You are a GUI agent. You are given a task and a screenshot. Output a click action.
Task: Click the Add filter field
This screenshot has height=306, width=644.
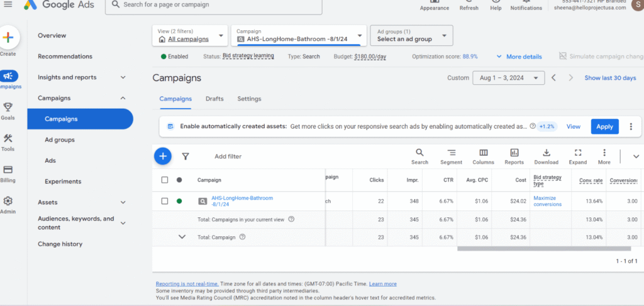pyautogui.click(x=228, y=156)
